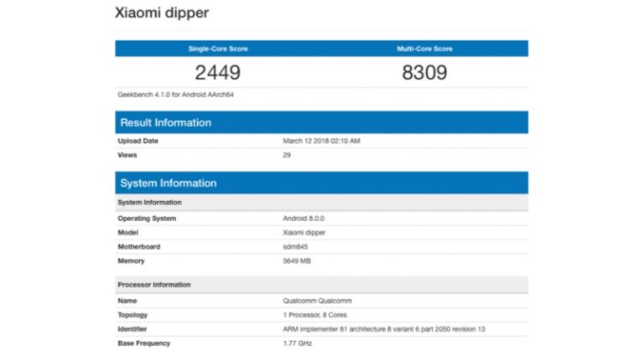Select the upload date March 12 2018 value
Viewport: 644px width, 361px height.
(x=321, y=141)
